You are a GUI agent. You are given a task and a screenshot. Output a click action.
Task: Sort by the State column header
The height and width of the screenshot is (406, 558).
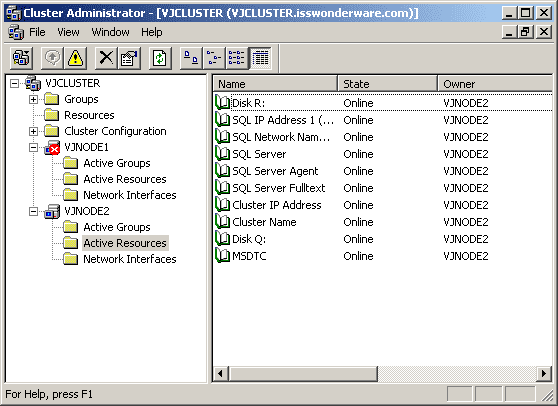point(387,84)
